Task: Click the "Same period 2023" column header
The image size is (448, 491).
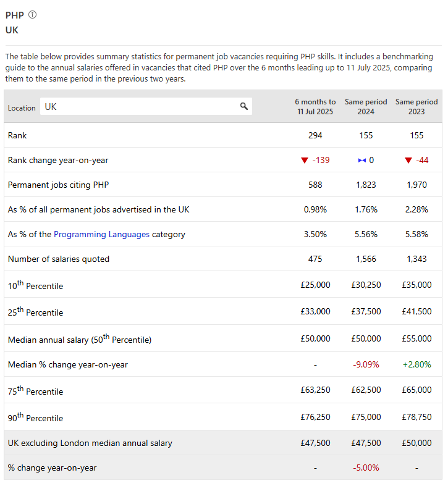Action: click(416, 107)
